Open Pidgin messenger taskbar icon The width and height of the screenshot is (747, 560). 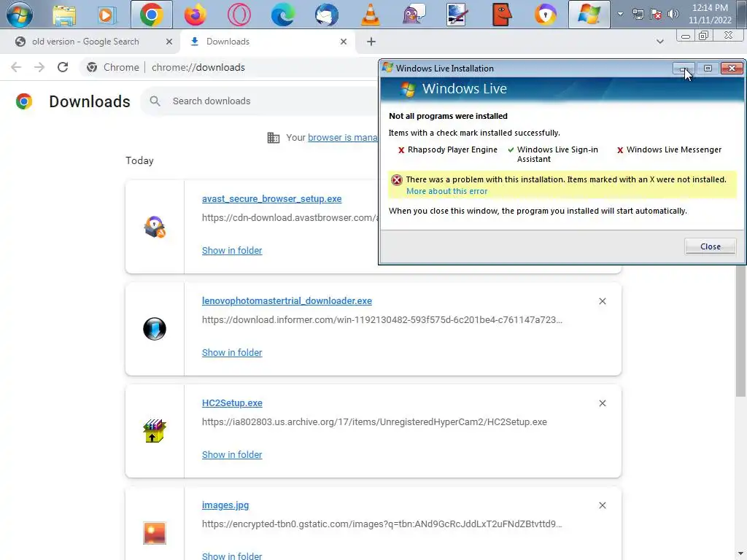pyautogui.click(x=414, y=15)
